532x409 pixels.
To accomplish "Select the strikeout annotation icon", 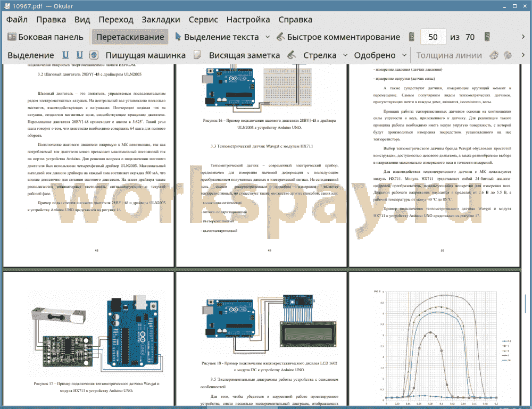I will point(94,55).
